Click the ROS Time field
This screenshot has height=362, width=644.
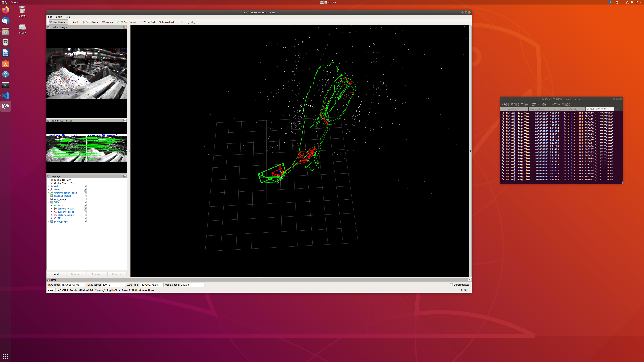pyautogui.click(x=72, y=285)
